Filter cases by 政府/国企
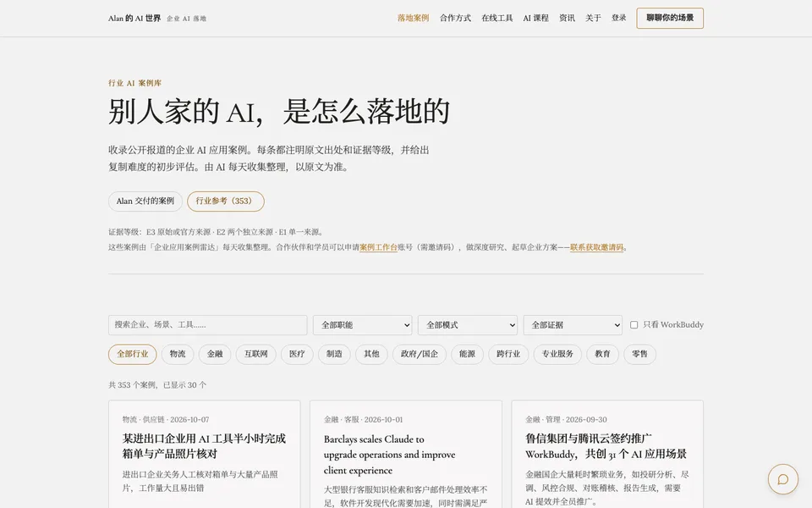The width and height of the screenshot is (812, 508). point(420,354)
